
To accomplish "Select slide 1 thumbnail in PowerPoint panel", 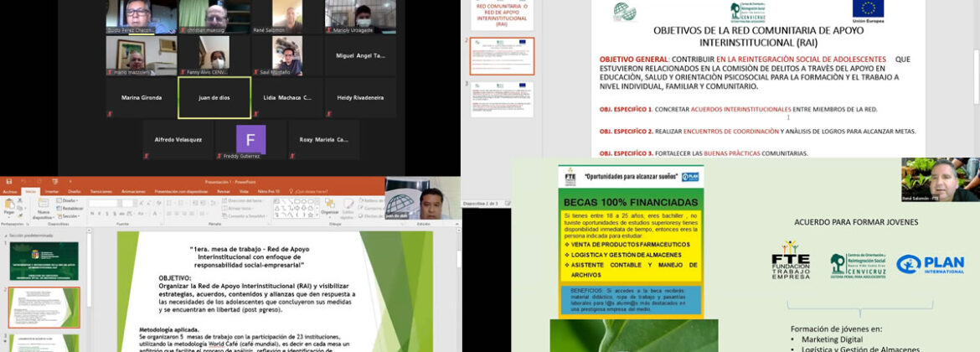I will click(44, 261).
